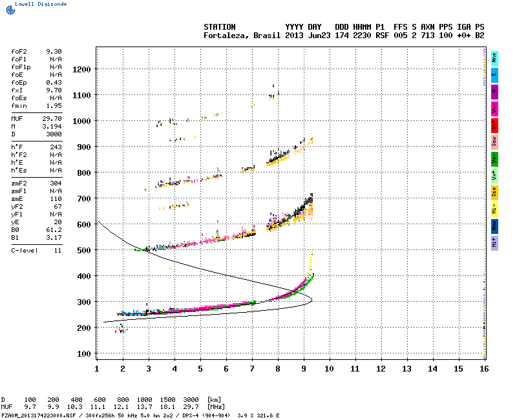Viewport: 517px width, 420px height.
Task: Click the 300 km height axis label
Action: [x=84, y=302]
